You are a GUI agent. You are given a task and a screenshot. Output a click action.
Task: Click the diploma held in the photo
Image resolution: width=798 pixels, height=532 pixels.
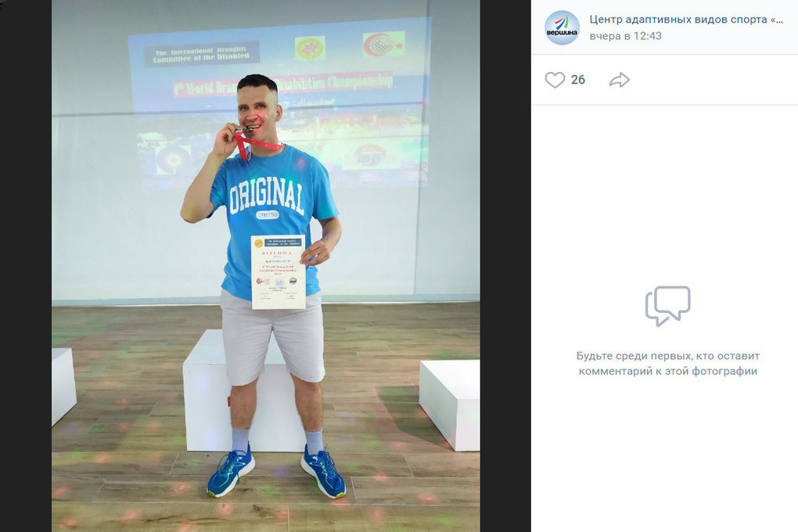pos(279,272)
